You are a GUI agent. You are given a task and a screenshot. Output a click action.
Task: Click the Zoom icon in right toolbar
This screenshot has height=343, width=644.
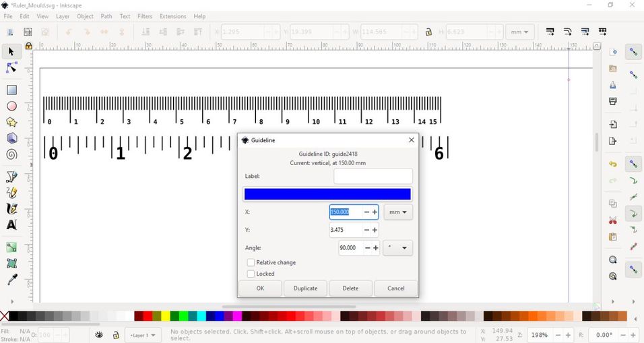[x=613, y=259]
